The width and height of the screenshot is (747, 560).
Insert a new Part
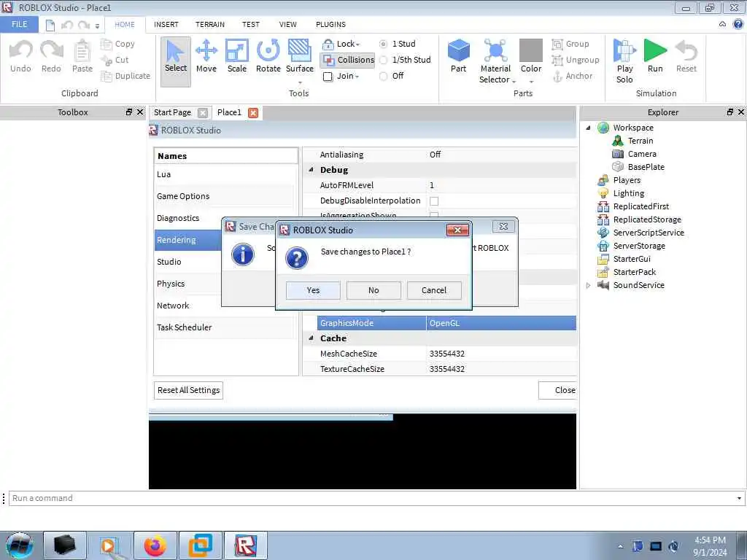pos(459,56)
